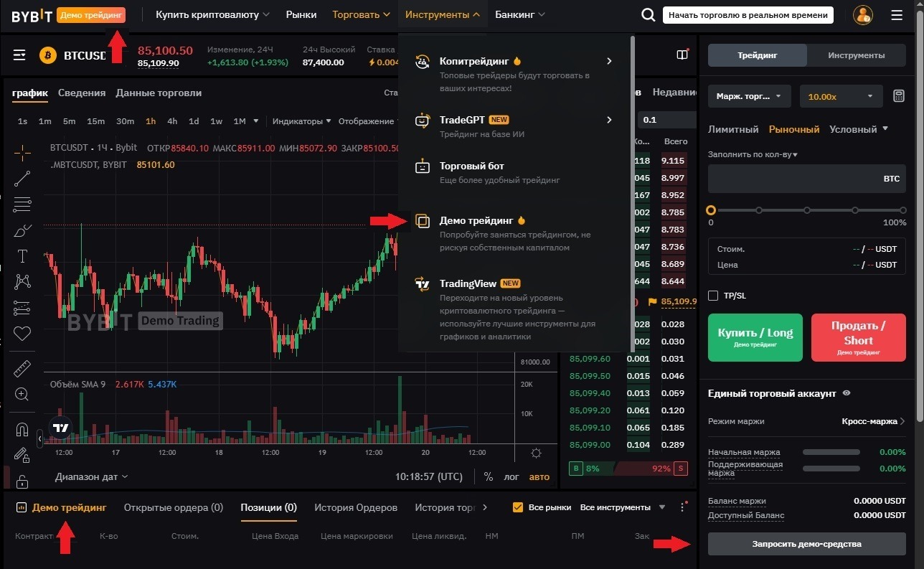This screenshot has width=924, height=569.
Task: Open the search magnifier icon
Action: [x=648, y=15]
